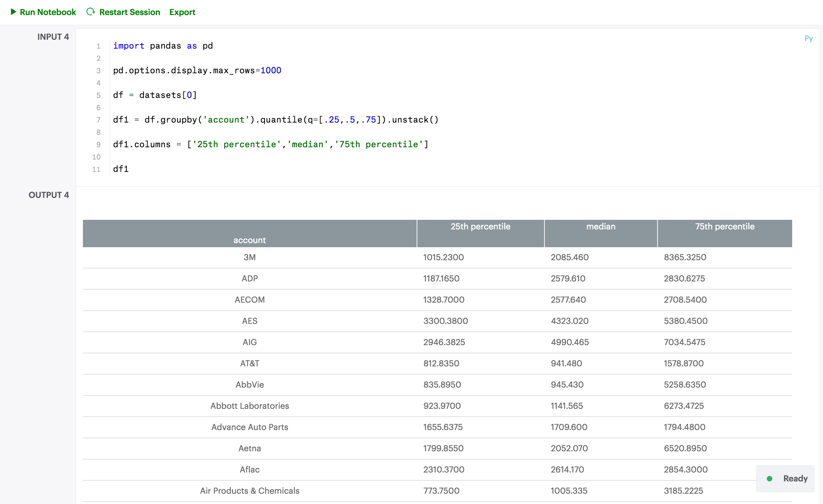Click the Advance Auto Parts row label
This screenshot has height=504, width=823.
tap(249, 427)
